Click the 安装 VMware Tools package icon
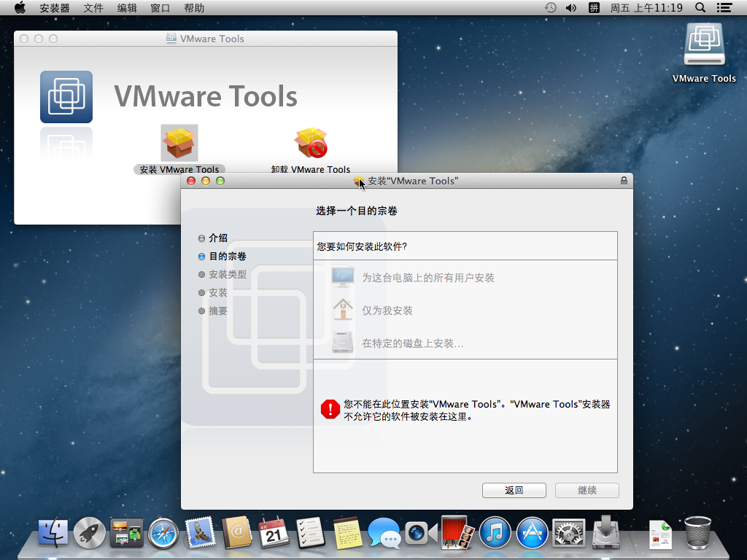Screen dimensions: 747x560 pos(179,143)
